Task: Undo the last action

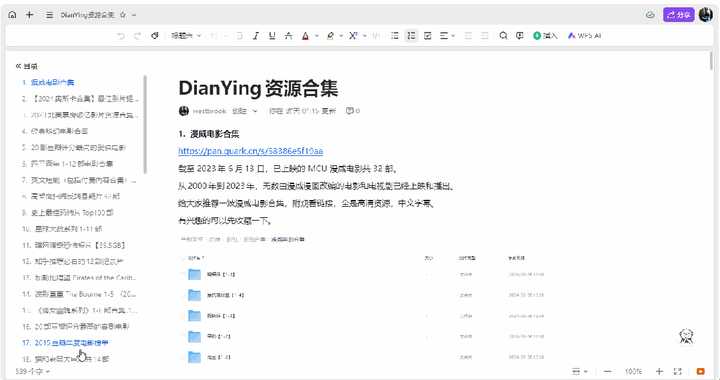Action: (121, 35)
